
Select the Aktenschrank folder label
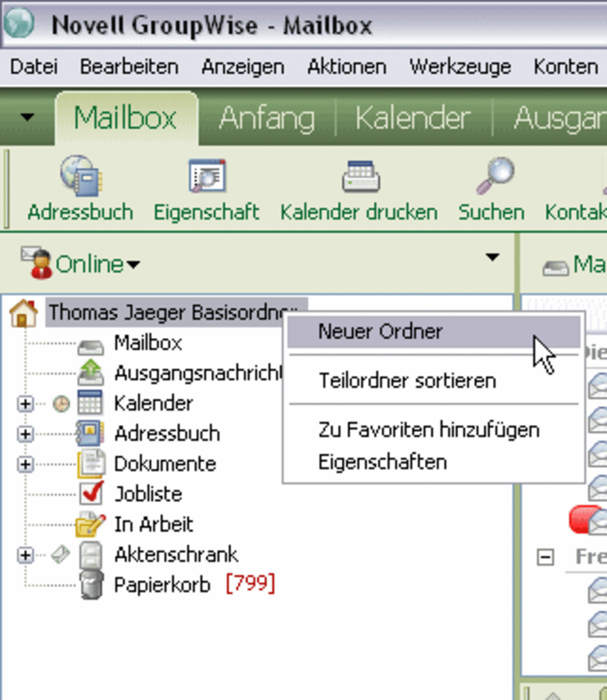176,555
